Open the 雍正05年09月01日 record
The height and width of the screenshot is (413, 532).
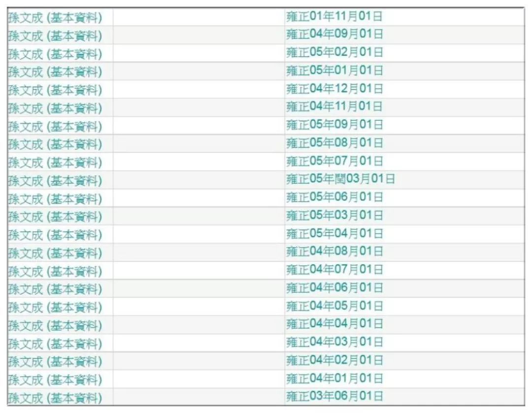pyautogui.click(x=334, y=125)
